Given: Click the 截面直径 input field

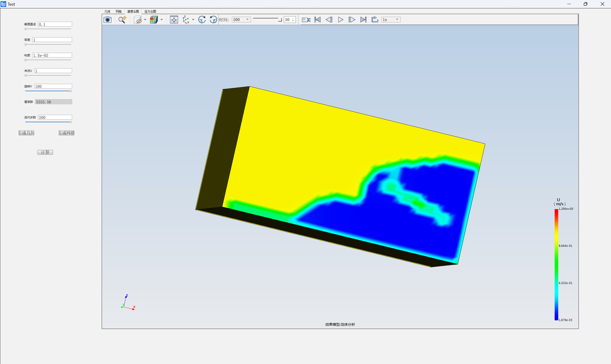Looking at the screenshot, I should tap(55, 24).
